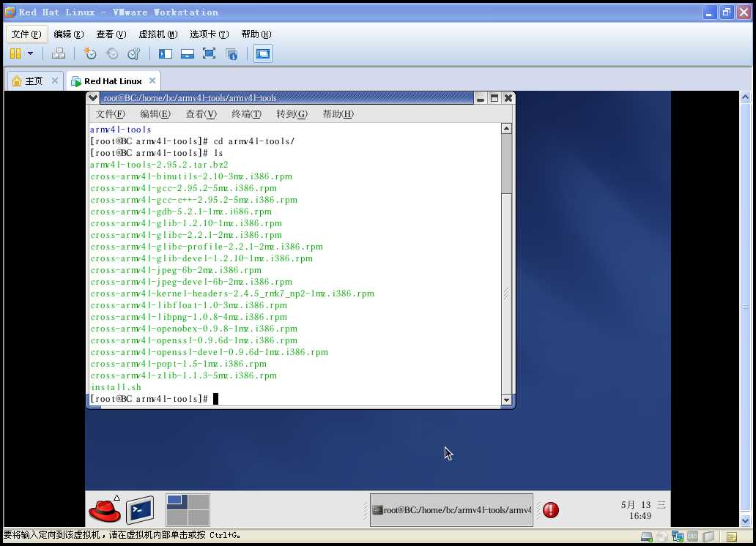Click the Red Hat main menu icon
Viewport: 756px width, 546px height.
pos(105,510)
